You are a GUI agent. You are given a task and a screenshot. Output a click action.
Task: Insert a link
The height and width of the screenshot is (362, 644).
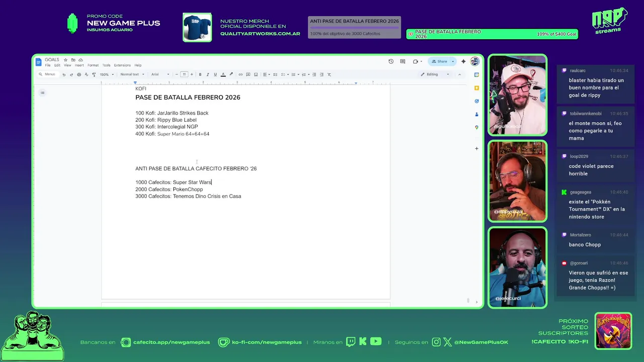click(240, 74)
